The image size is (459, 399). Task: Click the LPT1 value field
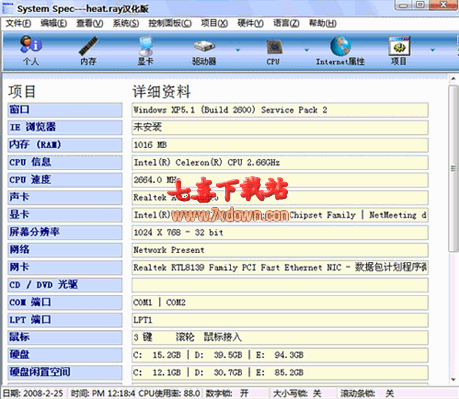[x=280, y=320]
